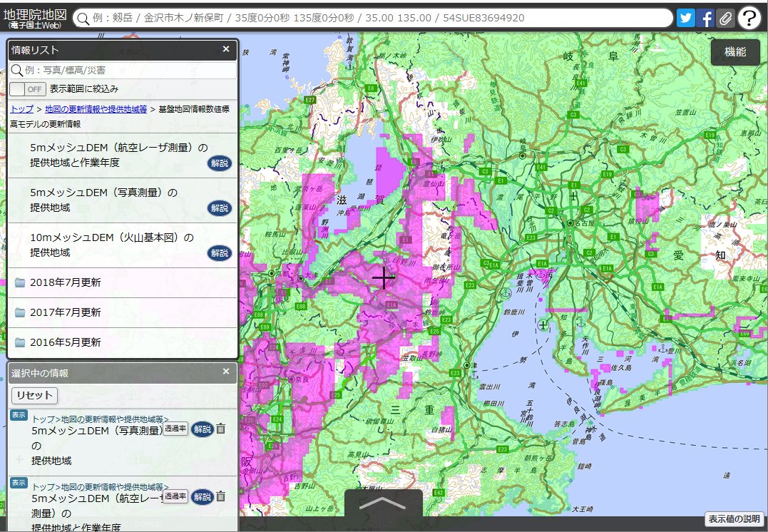
Task: Adjust 透過率 for 写真測量 layer
Action: pyautogui.click(x=175, y=428)
